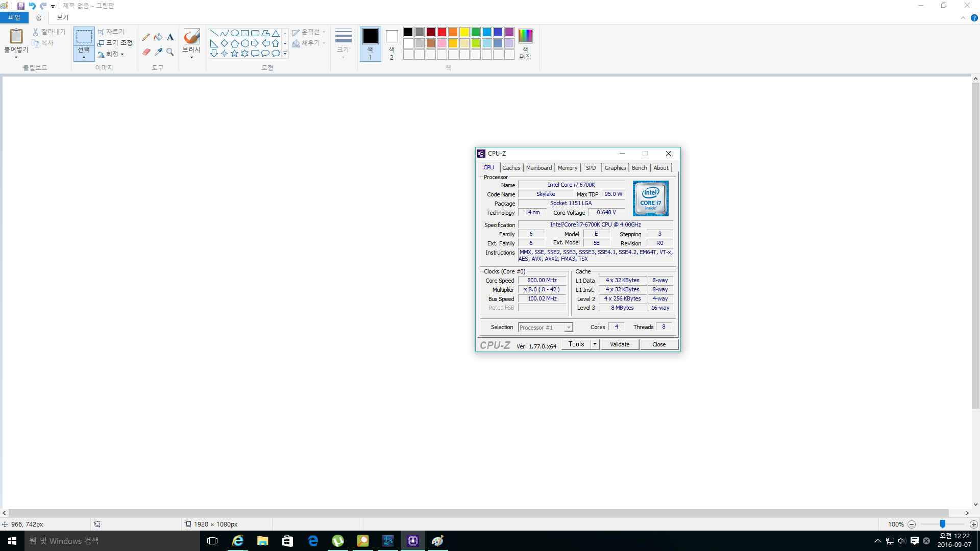Switch to the Caches tab in CPU-Z

[x=511, y=168]
